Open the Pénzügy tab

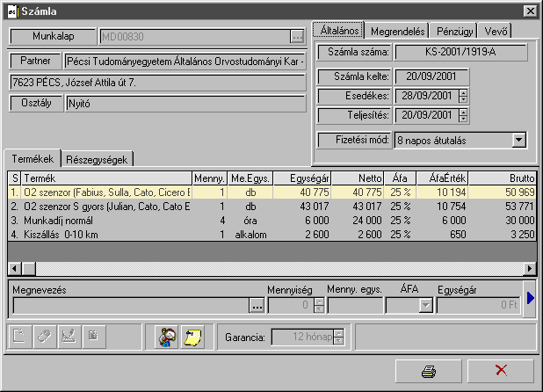(x=454, y=31)
